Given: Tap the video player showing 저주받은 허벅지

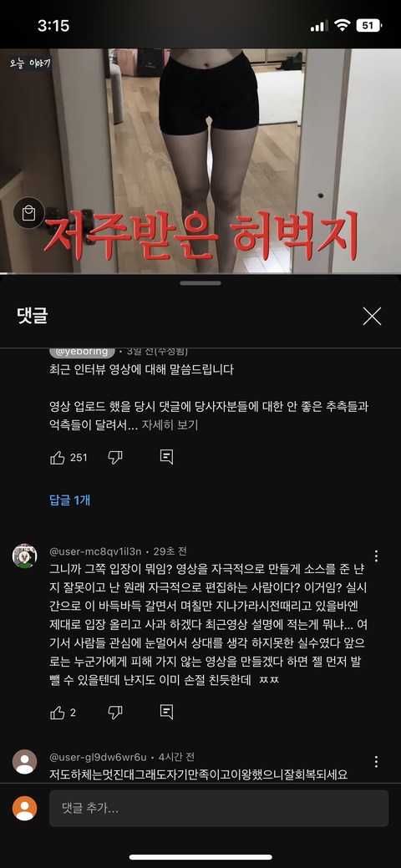Looking at the screenshot, I should click(x=200, y=160).
